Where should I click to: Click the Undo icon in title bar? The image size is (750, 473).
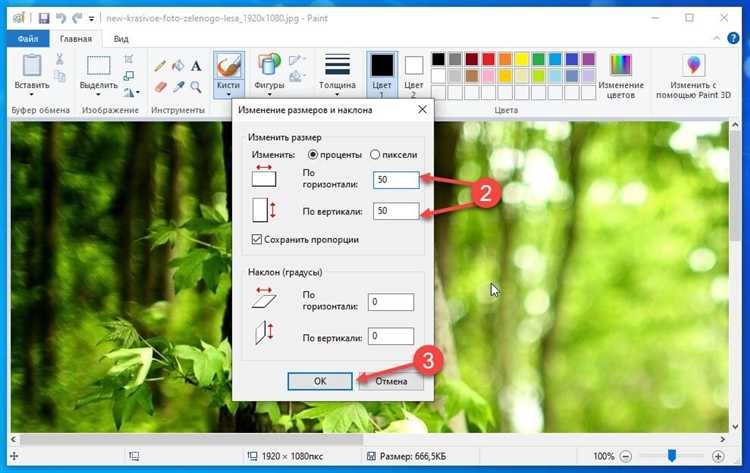[61, 18]
